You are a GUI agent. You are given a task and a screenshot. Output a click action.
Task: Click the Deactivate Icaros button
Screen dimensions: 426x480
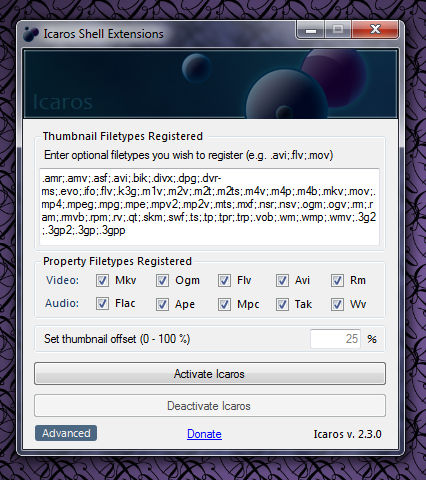pyautogui.click(x=210, y=406)
